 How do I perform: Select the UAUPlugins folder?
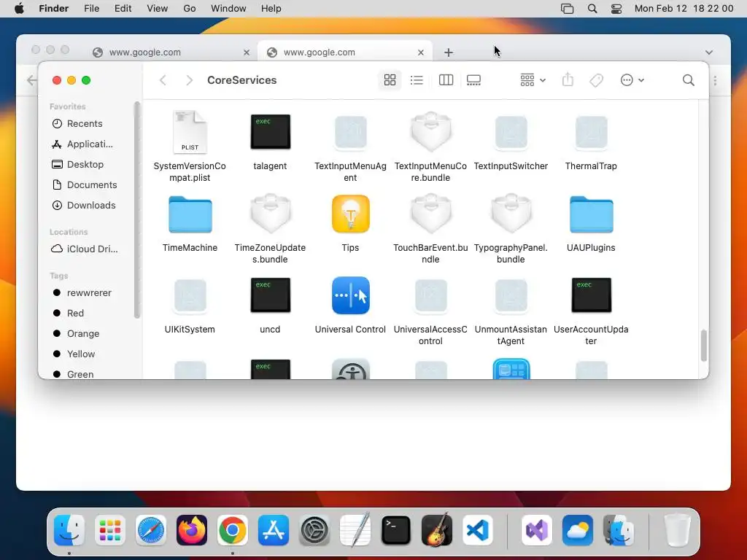pyautogui.click(x=591, y=214)
